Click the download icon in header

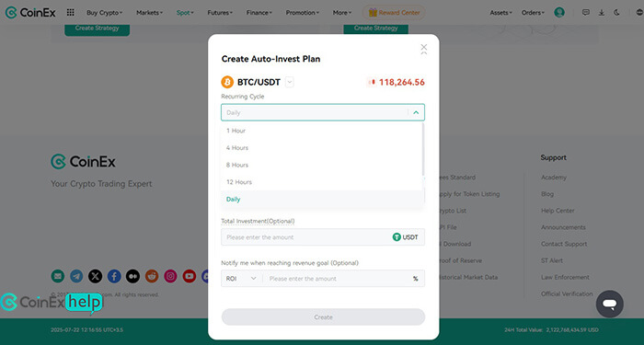tap(602, 13)
